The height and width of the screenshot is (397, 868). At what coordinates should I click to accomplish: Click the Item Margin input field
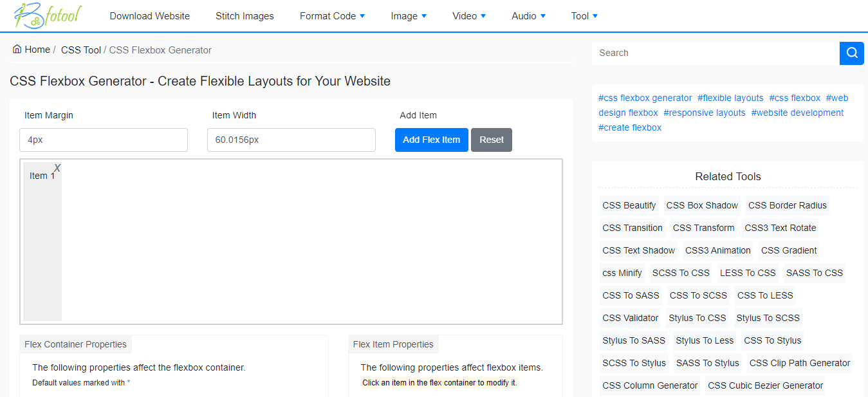pyautogui.click(x=104, y=140)
